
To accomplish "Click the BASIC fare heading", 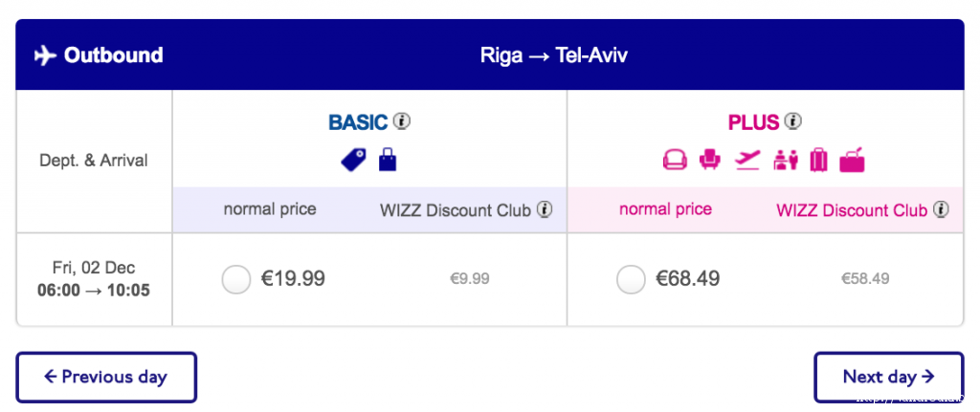I will pyautogui.click(x=358, y=122).
